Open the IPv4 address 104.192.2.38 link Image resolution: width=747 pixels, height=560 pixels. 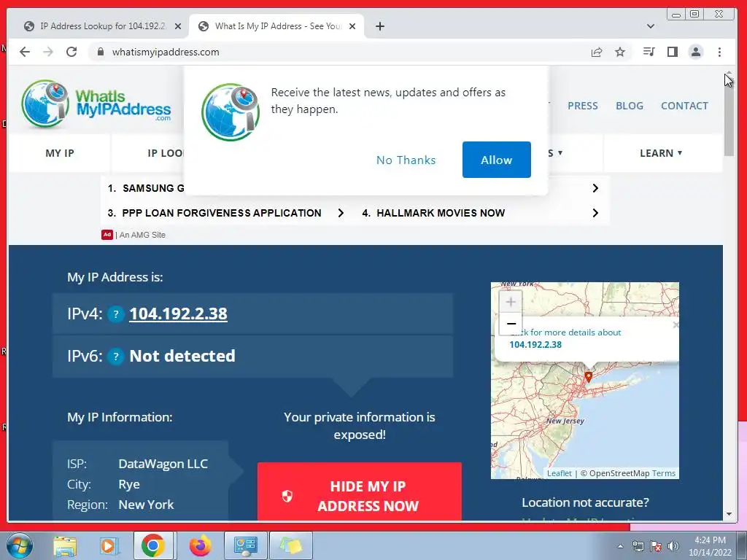pos(178,314)
